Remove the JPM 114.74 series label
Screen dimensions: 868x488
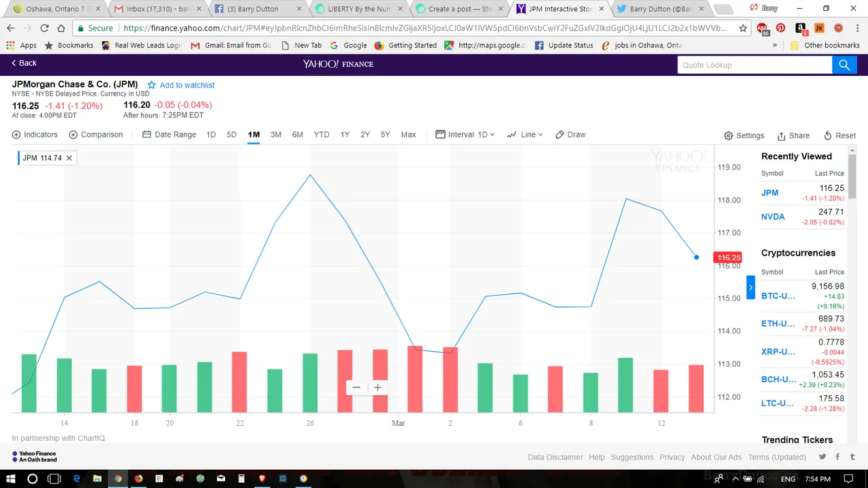click(69, 158)
